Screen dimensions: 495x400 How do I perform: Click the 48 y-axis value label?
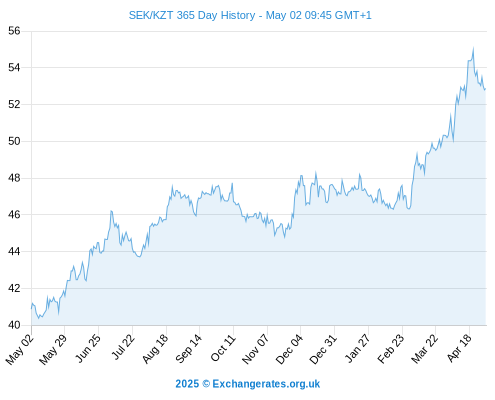[14, 178]
